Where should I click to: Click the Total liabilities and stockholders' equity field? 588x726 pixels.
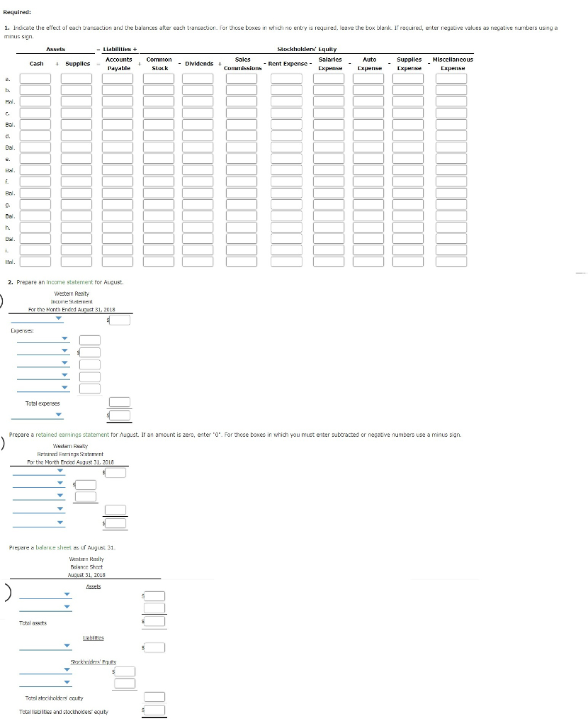154,710
